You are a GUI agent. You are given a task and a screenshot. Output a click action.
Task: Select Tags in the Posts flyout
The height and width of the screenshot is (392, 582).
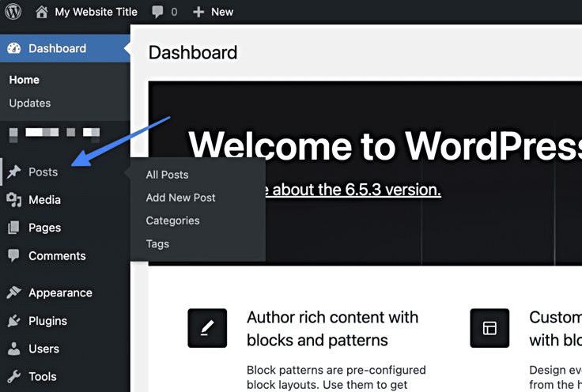pos(157,244)
